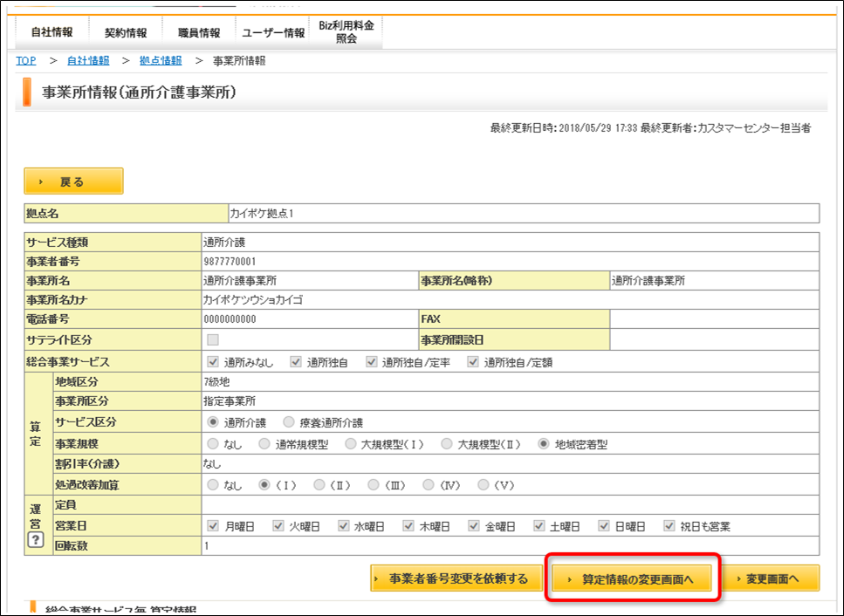Open the 運営 help question mark icon
The width and height of the screenshot is (844, 616).
[36, 539]
